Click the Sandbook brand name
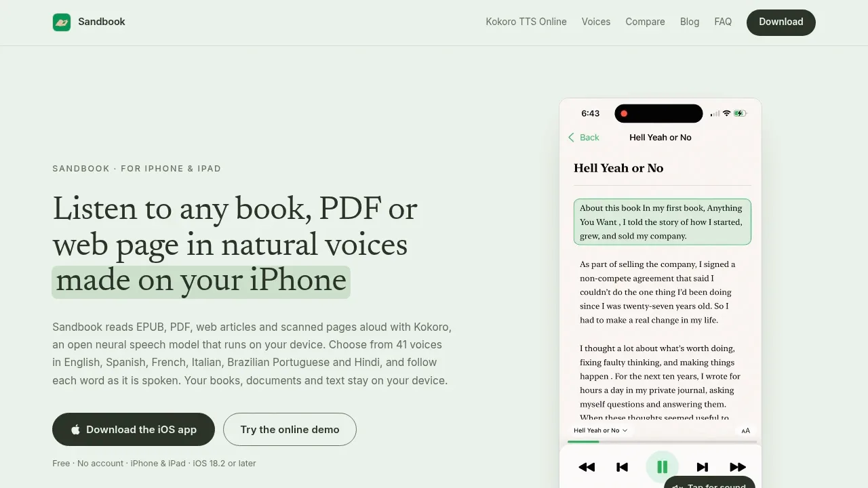868x488 pixels. pos(102,22)
